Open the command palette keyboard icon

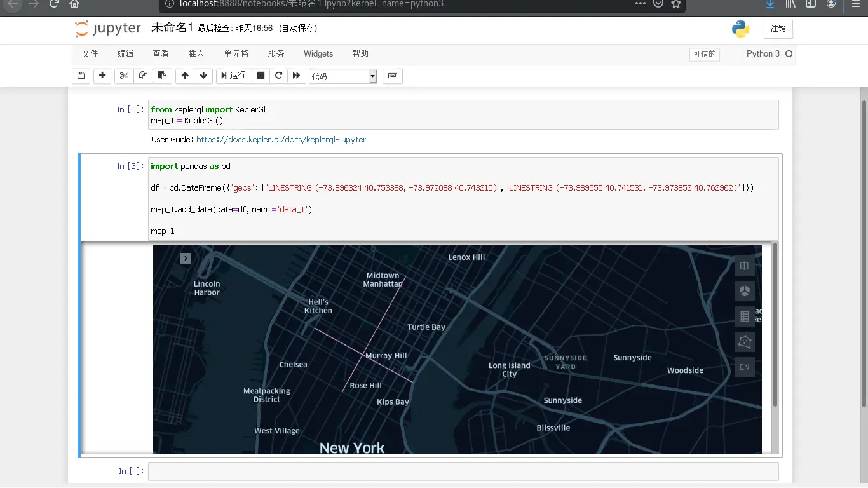[x=393, y=76]
